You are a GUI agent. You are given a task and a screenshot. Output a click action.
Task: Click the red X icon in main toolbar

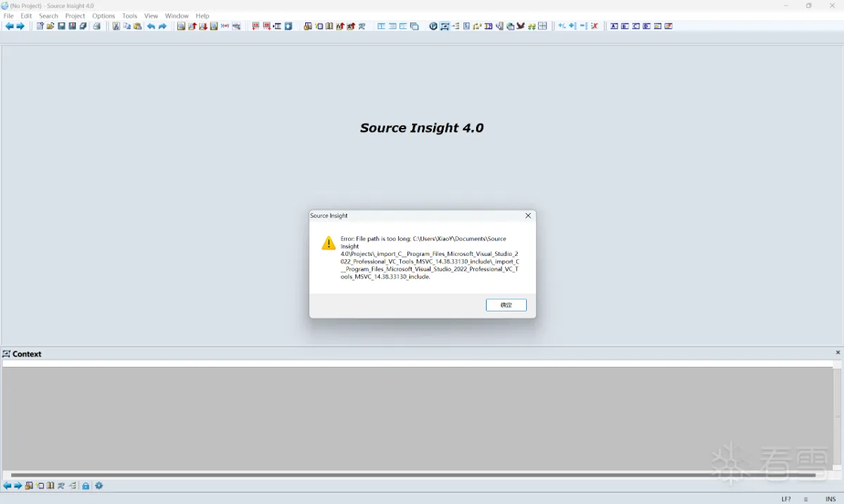[594, 26]
